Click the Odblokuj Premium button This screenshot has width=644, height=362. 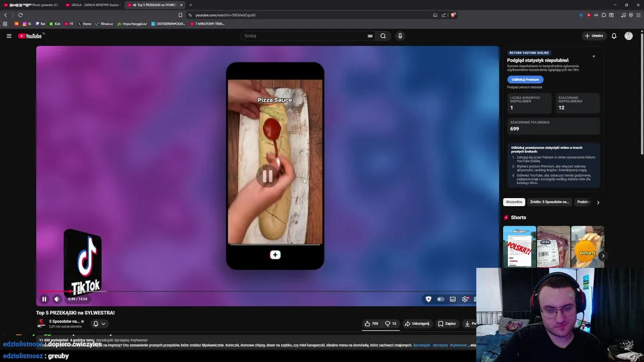point(525,79)
